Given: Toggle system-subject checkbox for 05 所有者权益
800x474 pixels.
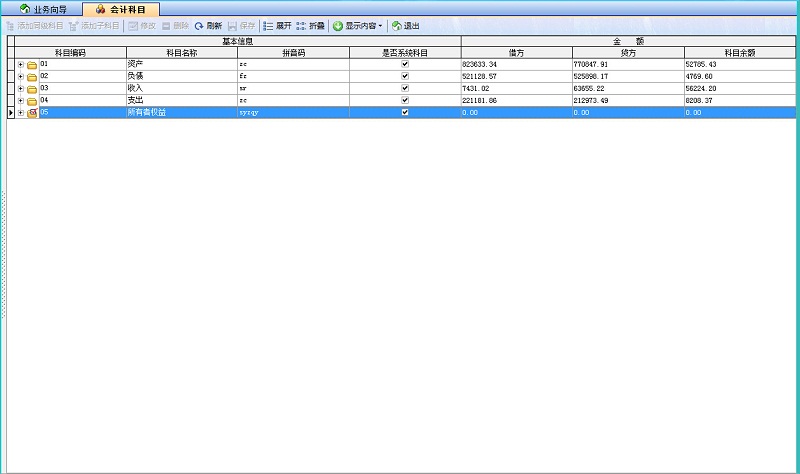Looking at the screenshot, I should point(405,112).
